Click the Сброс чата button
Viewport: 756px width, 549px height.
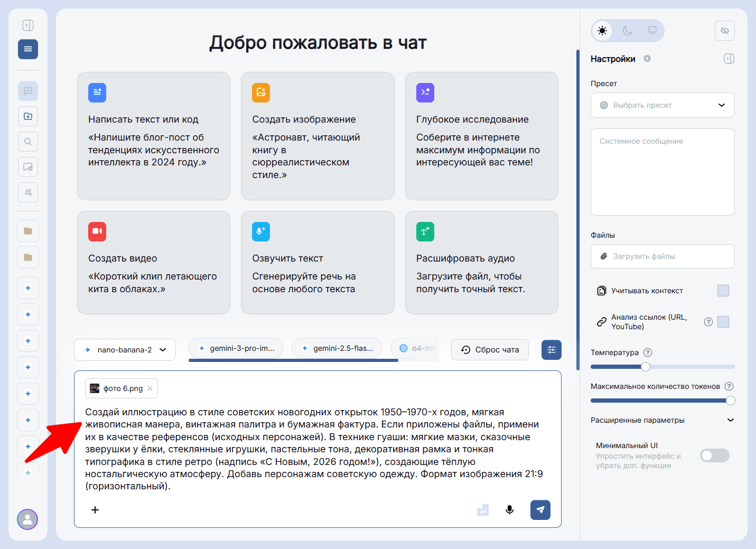coord(489,349)
